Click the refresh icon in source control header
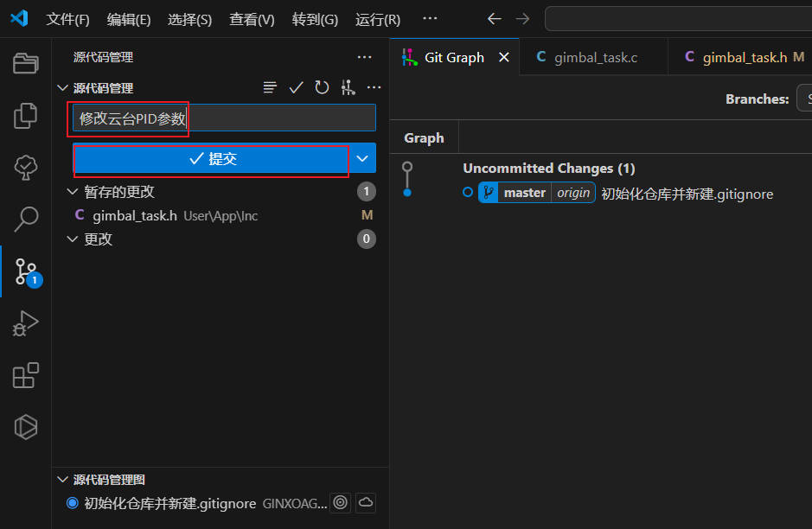This screenshot has width=812, height=529. pyautogui.click(x=322, y=87)
